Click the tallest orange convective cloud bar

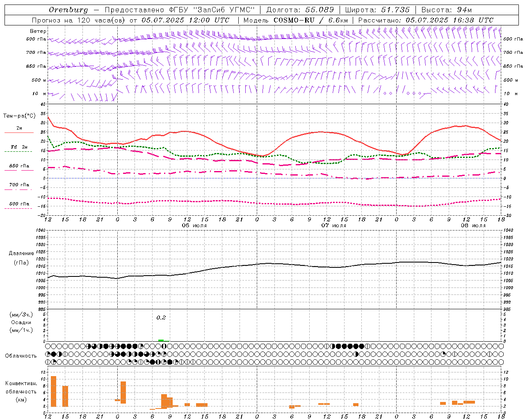click(x=54, y=391)
